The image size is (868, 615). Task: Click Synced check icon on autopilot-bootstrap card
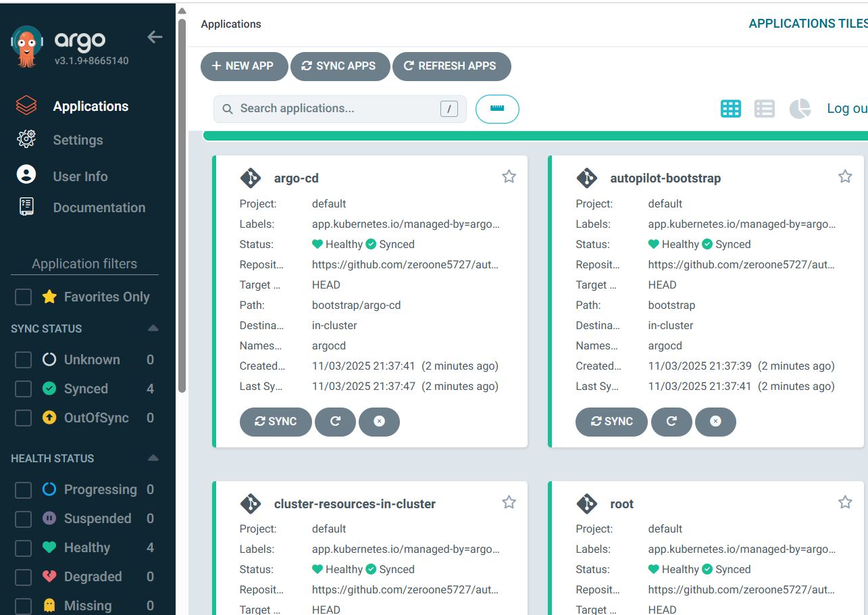pos(707,245)
